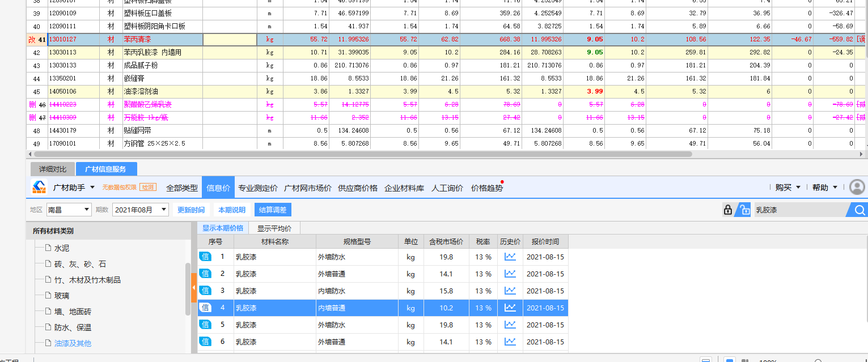This screenshot has width=868, height=362.
Task: Select the 贴缝网带 row
Action: tap(447, 130)
